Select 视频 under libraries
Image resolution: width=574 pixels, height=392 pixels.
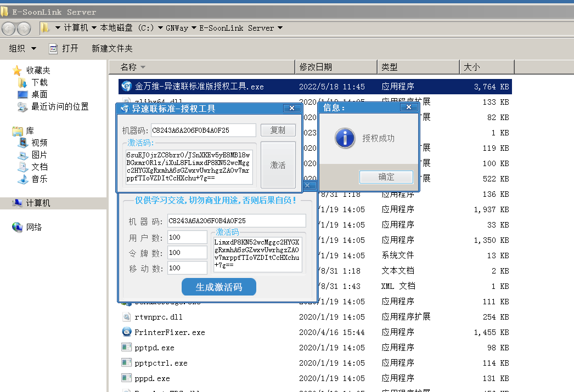(39, 143)
